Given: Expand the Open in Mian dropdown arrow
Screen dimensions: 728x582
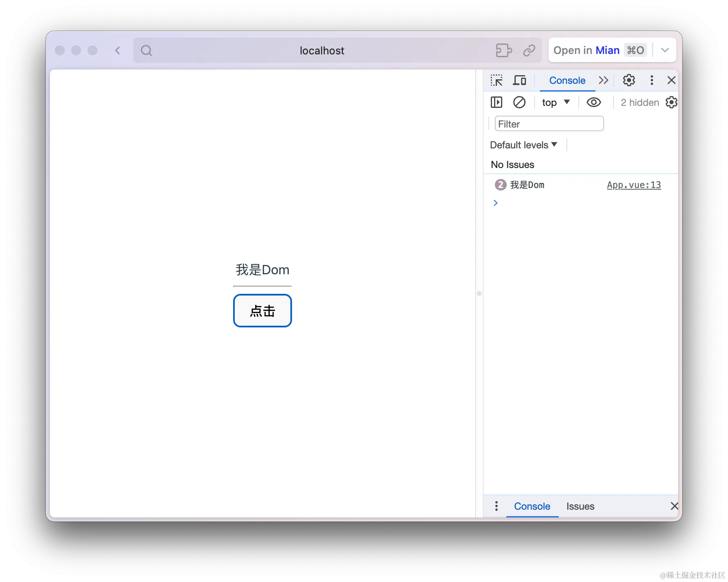Looking at the screenshot, I should point(665,50).
